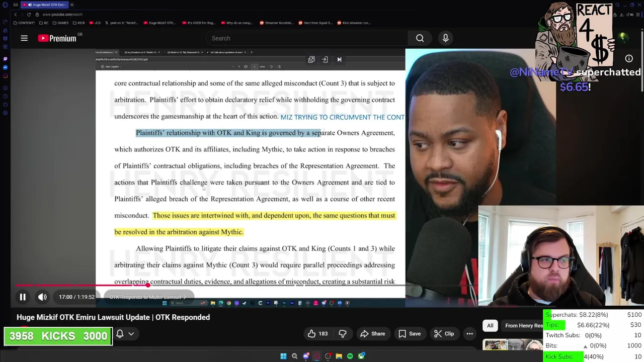Open the BC bookmarks folder
Image resolution: width=644 pixels, height=362 pixels.
[x=44, y=23]
